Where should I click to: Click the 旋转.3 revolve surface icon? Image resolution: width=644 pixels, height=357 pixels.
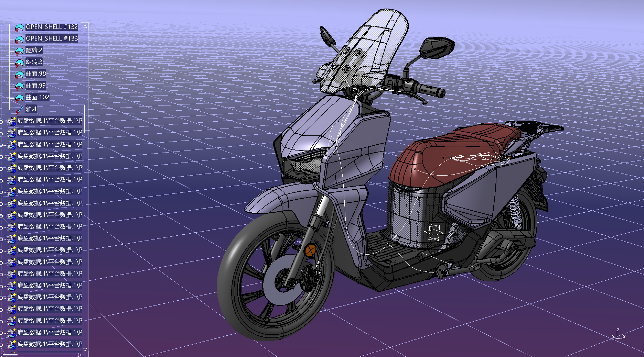[19, 63]
